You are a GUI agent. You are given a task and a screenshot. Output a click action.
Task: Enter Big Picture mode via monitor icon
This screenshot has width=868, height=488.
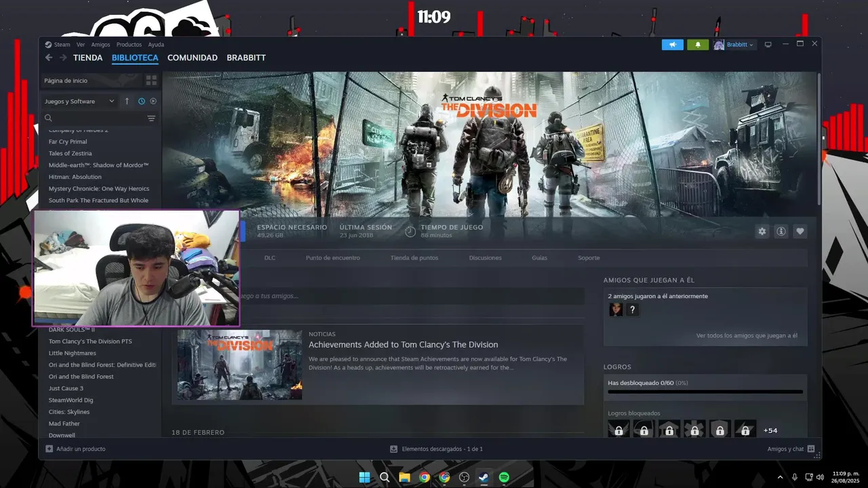point(768,45)
